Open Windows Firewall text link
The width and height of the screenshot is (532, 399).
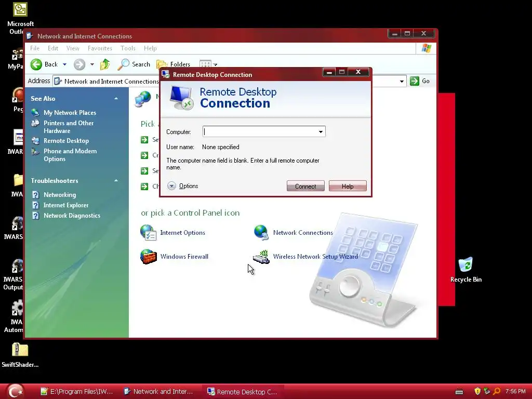184,257
